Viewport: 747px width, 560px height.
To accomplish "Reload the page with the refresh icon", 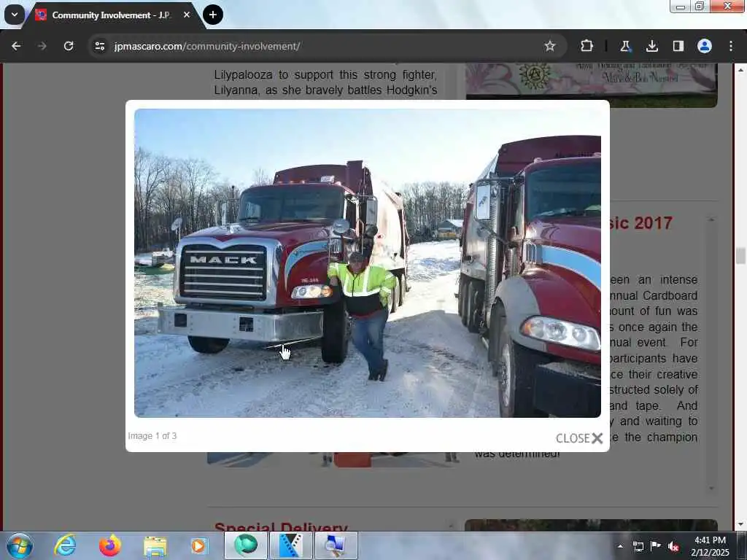I will tap(69, 46).
